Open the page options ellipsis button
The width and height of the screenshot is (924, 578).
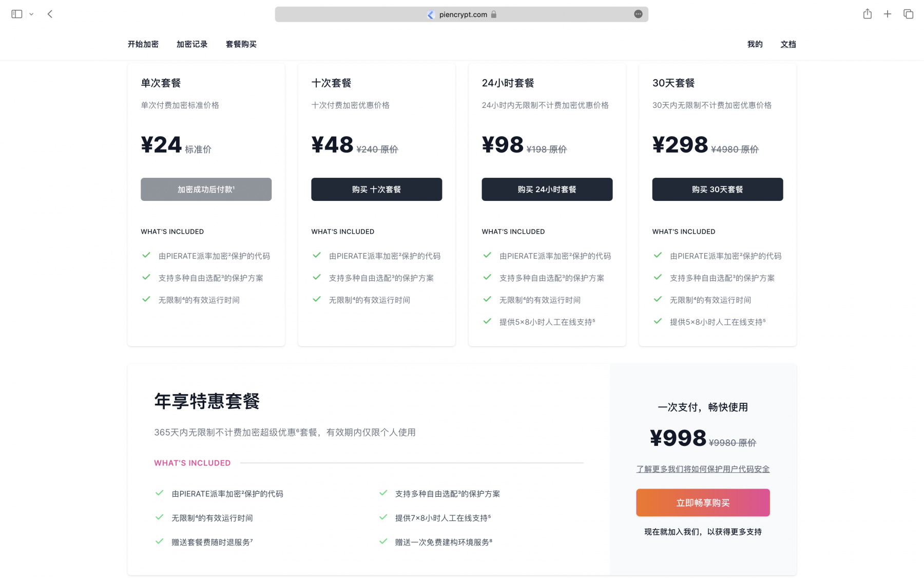click(x=638, y=14)
